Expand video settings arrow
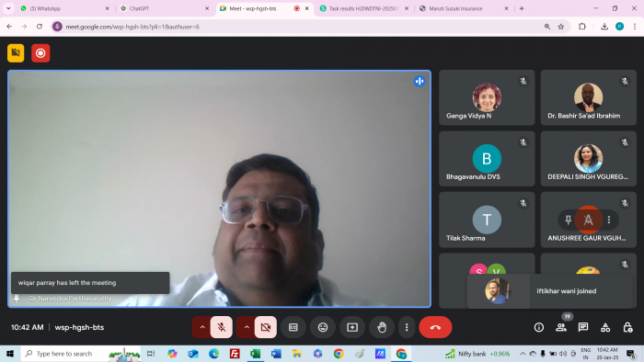This screenshot has height=362, width=644. tap(247, 327)
